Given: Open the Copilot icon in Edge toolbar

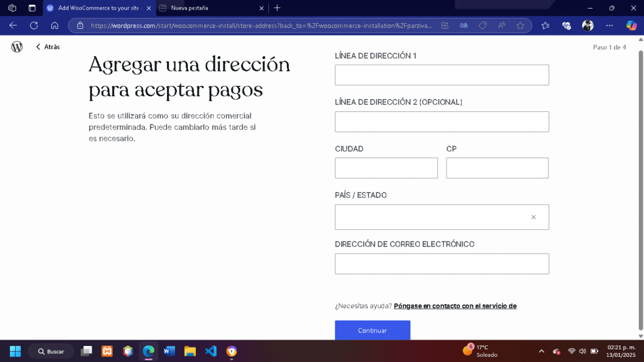Looking at the screenshot, I should point(631,25).
